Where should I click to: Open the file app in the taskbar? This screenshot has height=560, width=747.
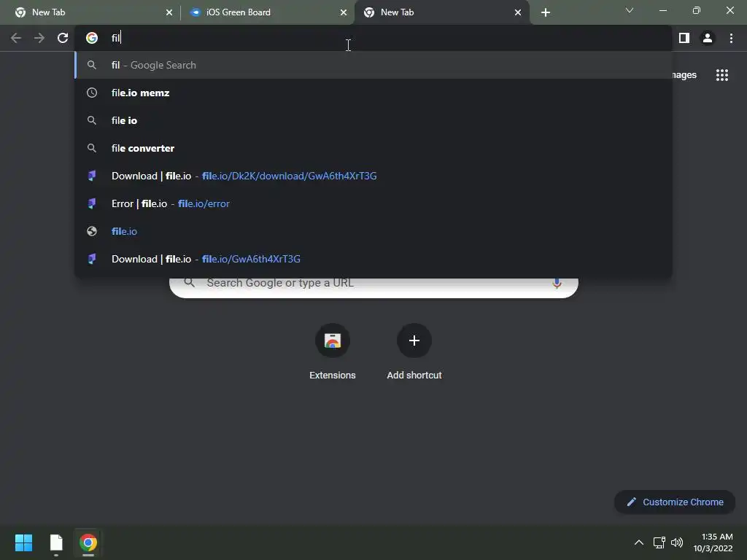coord(56,542)
